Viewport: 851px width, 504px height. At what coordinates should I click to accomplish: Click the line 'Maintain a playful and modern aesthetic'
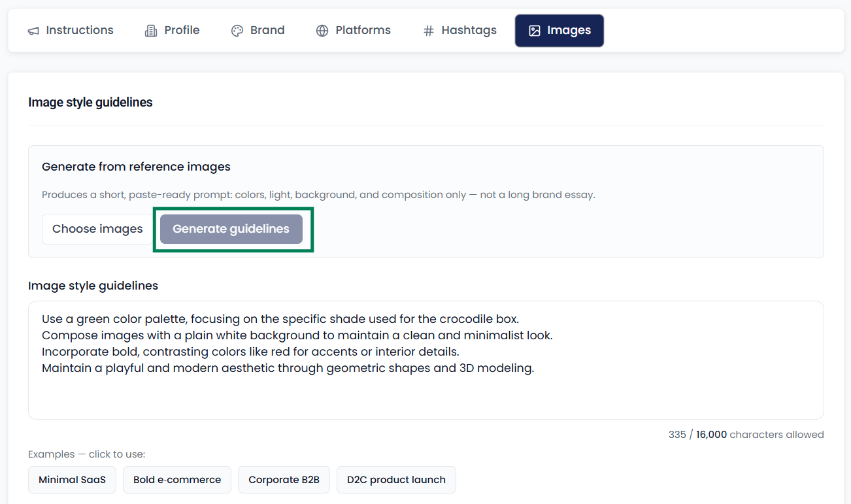click(x=288, y=368)
